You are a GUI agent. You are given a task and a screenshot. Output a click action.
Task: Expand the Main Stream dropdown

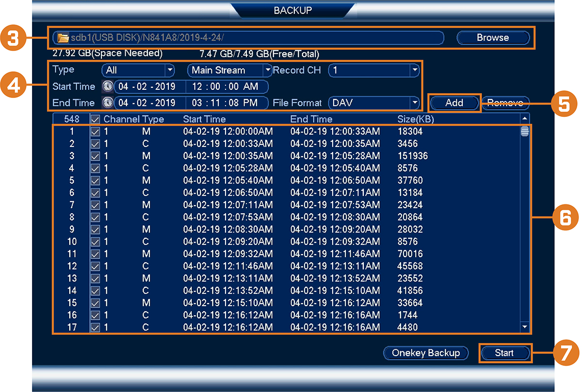tap(230, 70)
